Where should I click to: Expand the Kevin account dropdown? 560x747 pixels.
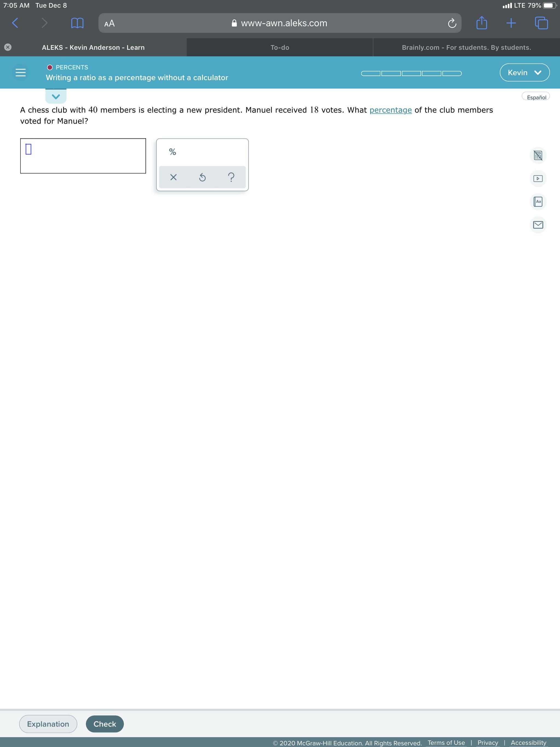tap(524, 73)
